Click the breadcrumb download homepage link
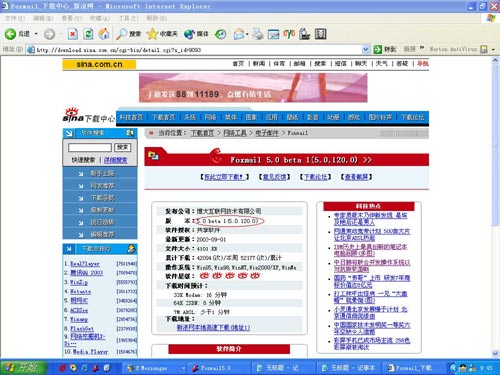Screen dimensions: 500x375 [202, 133]
